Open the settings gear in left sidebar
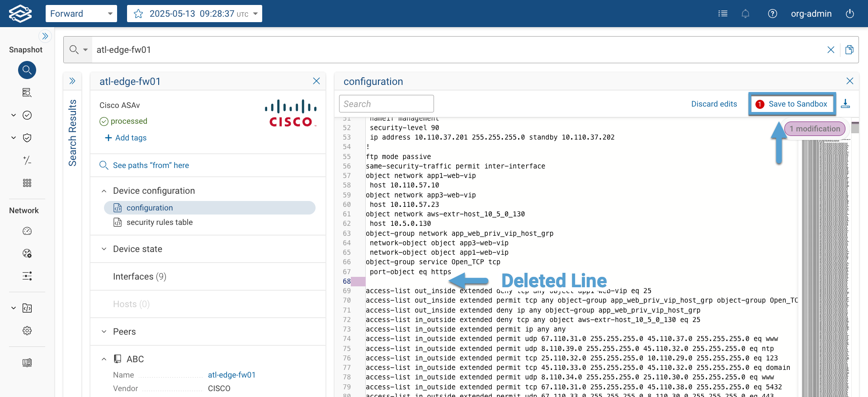Image resolution: width=868 pixels, height=397 pixels. (x=27, y=331)
